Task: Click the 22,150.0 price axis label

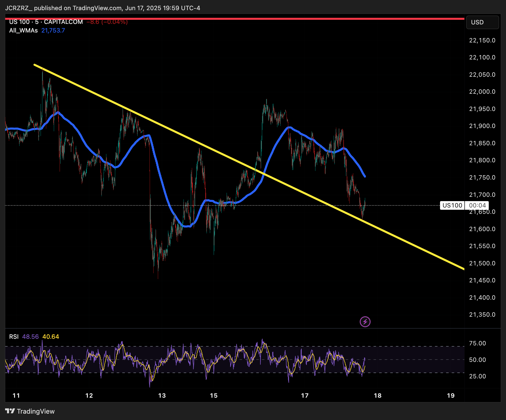Action: (x=482, y=40)
